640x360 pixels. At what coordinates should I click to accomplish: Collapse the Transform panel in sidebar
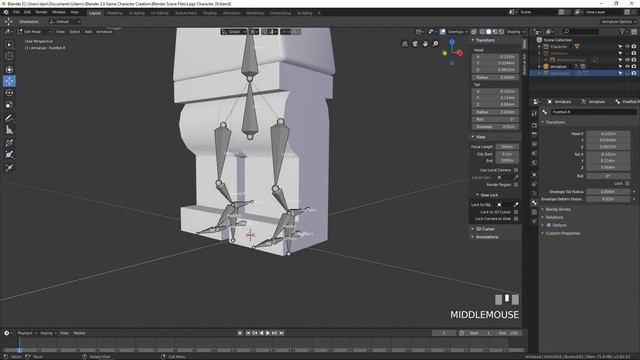click(x=485, y=40)
